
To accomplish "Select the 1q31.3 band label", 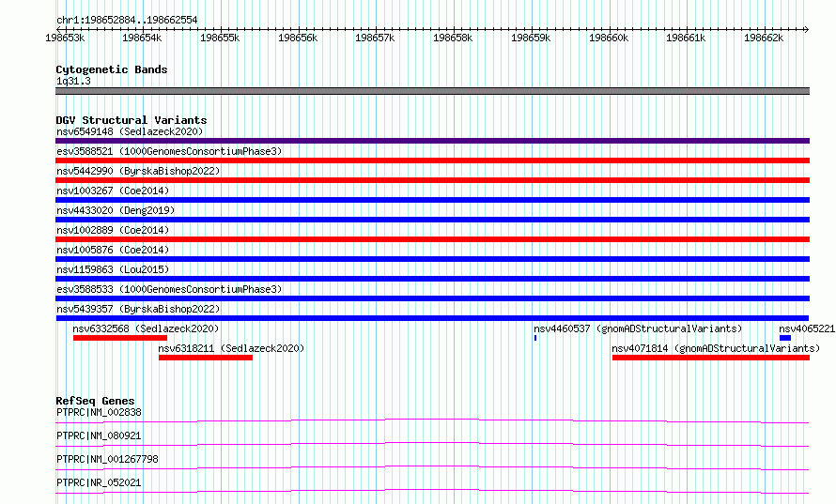I will 73,81.
